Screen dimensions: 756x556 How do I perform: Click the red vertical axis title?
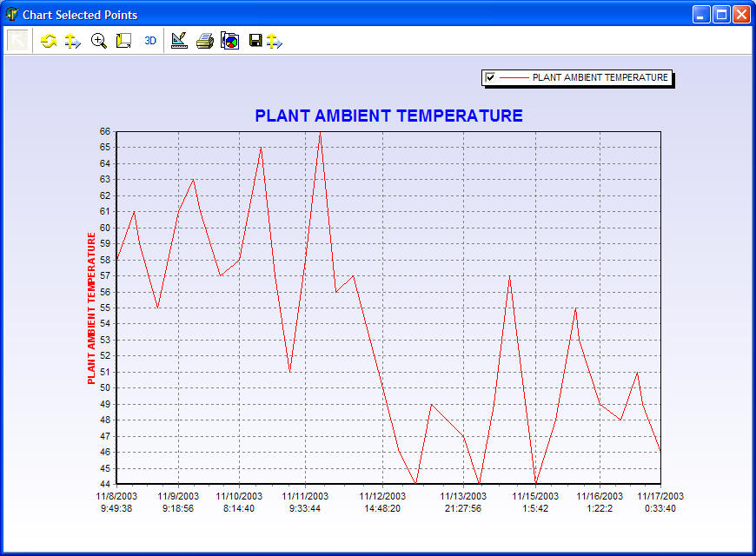click(92, 308)
